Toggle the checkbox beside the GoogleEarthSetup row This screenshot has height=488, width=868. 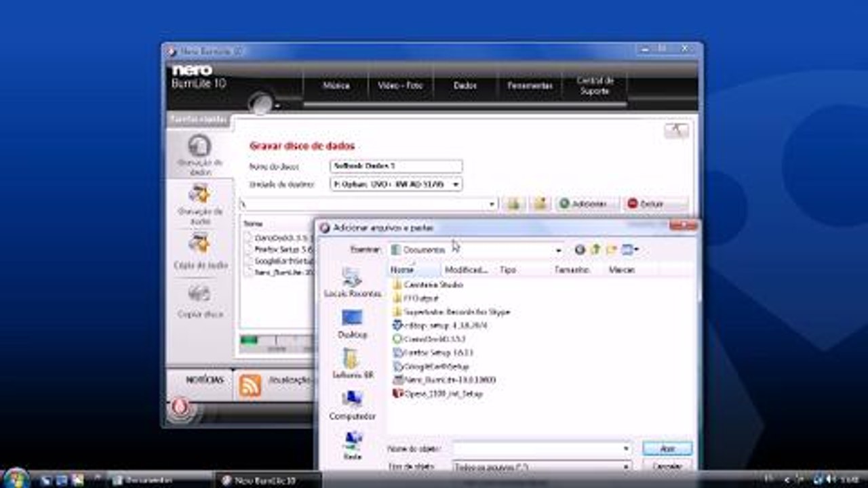tap(248, 261)
